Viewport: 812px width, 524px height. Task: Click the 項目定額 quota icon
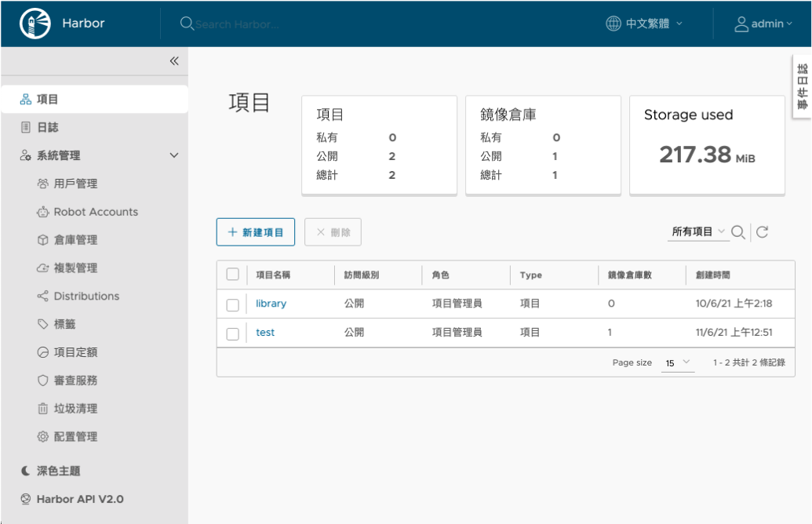click(x=42, y=352)
